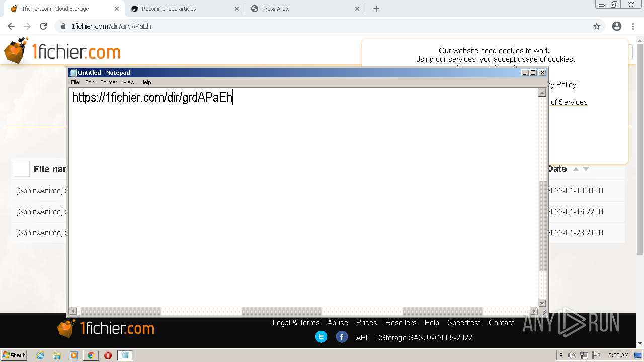The height and width of the screenshot is (362, 644).
Task: Click Notepad vertical scrollbar down arrow
Action: (x=542, y=303)
